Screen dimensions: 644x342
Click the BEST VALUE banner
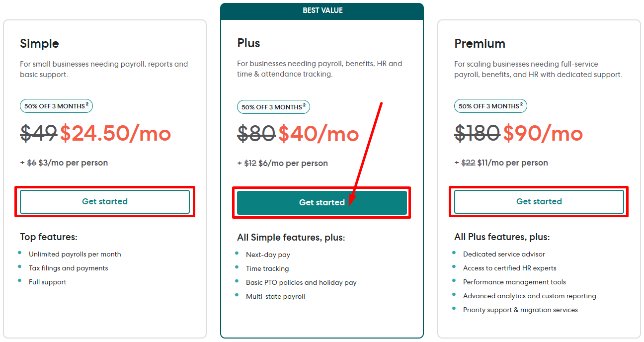pos(322,11)
